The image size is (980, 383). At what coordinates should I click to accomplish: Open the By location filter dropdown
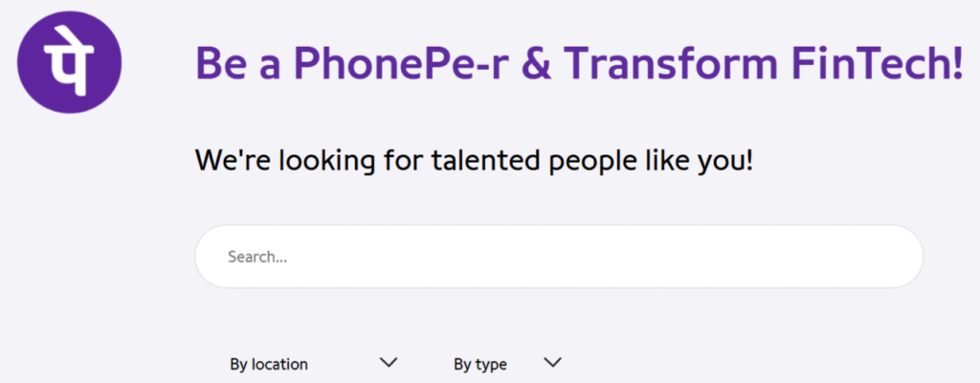point(314,363)
